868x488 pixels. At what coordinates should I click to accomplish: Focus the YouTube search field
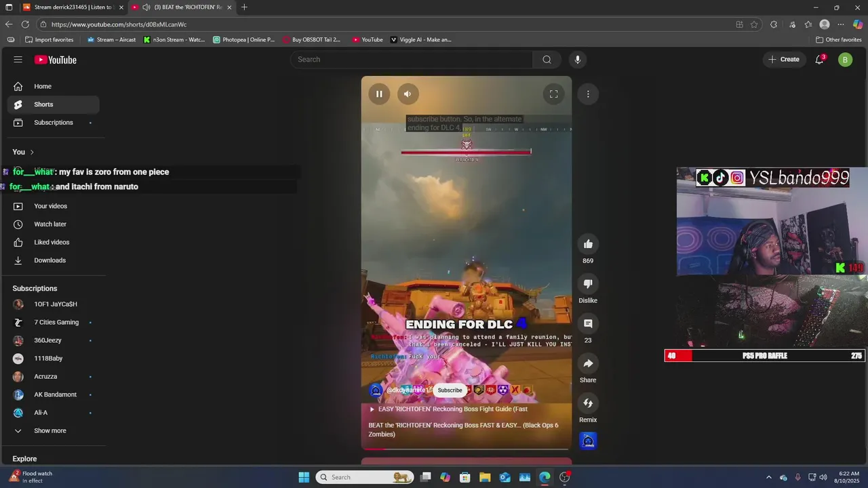pos(414,60)
